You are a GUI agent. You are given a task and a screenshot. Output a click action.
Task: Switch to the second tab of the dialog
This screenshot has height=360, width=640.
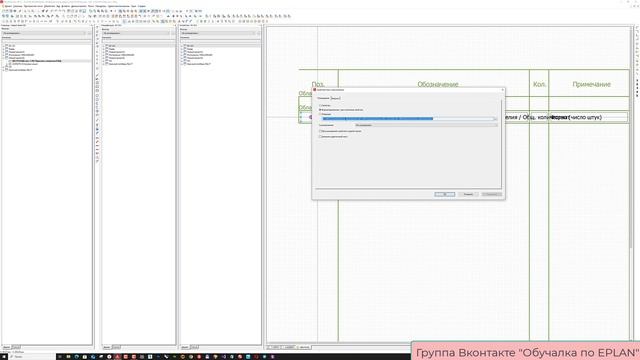[x=336, y=98]
